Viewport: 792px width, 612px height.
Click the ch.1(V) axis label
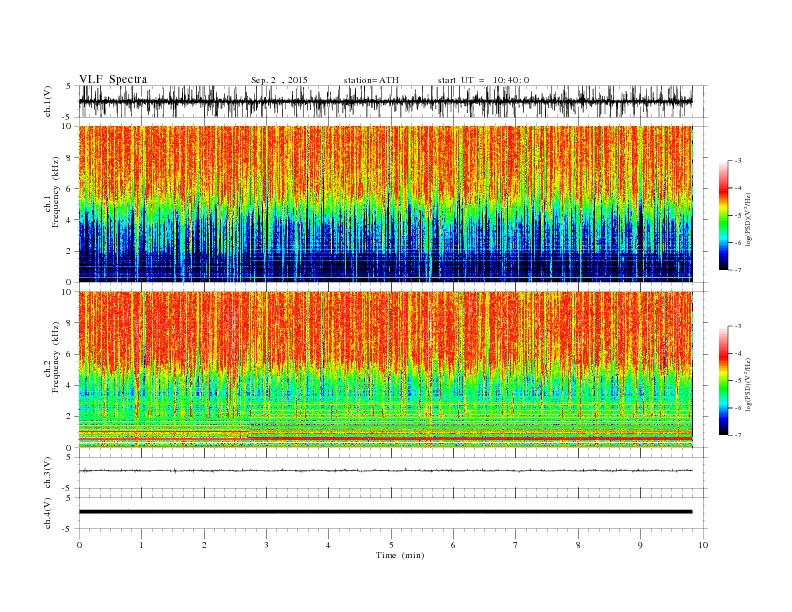click(48, 101)
